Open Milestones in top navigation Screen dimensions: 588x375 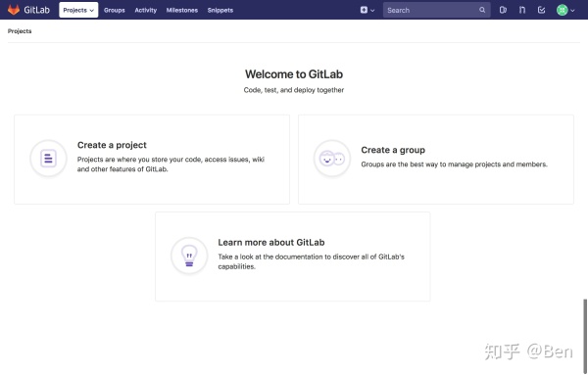point(182,10)
